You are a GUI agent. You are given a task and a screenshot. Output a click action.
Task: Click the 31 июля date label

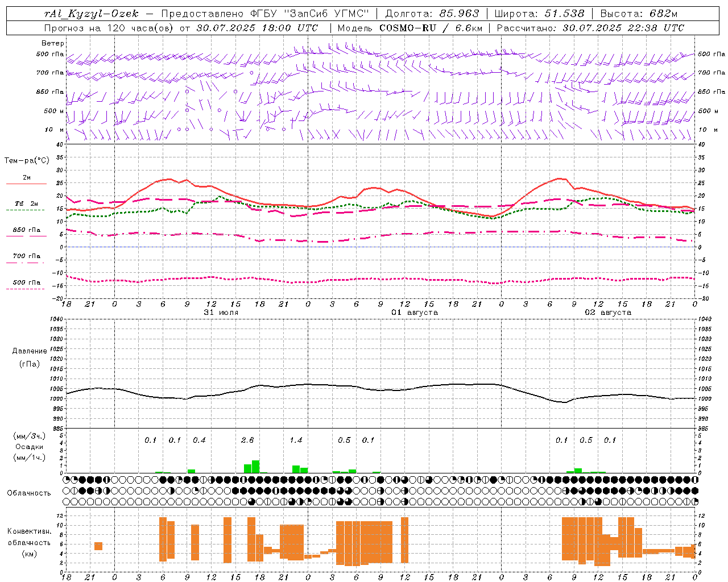[x=222, y=313]
